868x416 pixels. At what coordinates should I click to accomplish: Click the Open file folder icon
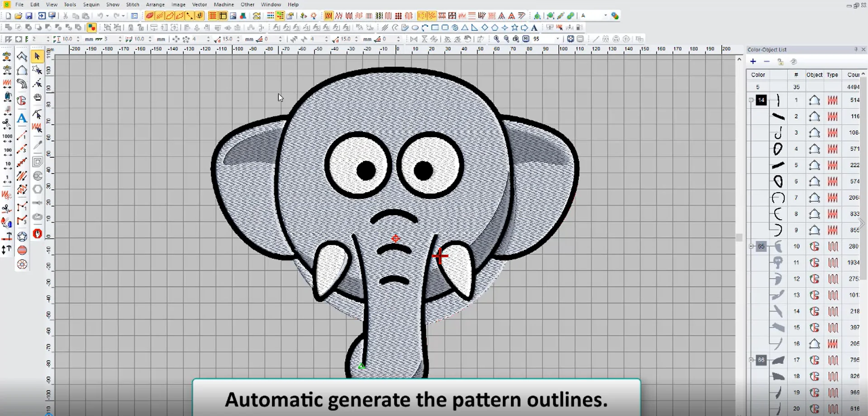click(x=19, y=16)
